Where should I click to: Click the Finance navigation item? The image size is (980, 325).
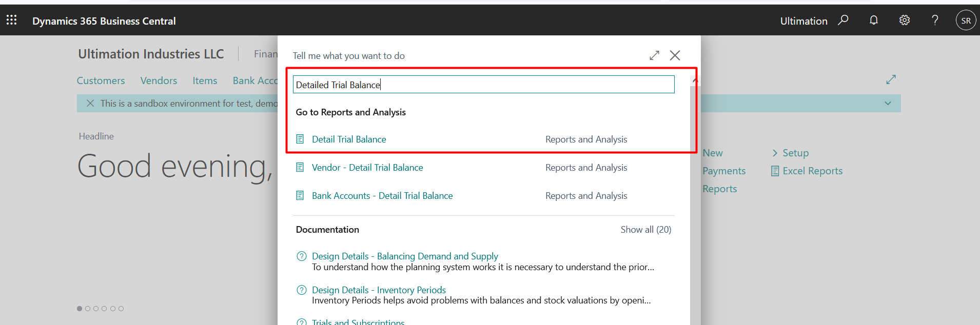266,54
